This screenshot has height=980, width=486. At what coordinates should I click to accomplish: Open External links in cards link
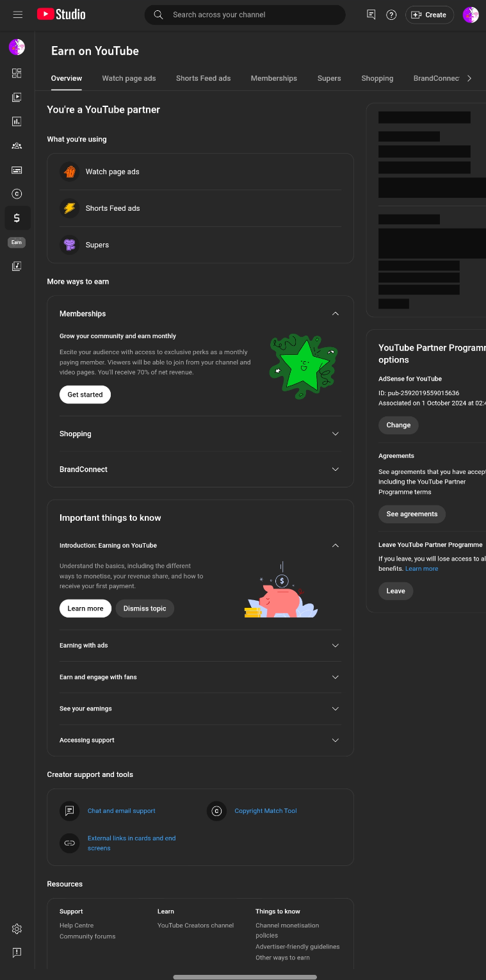coord(131,843)
